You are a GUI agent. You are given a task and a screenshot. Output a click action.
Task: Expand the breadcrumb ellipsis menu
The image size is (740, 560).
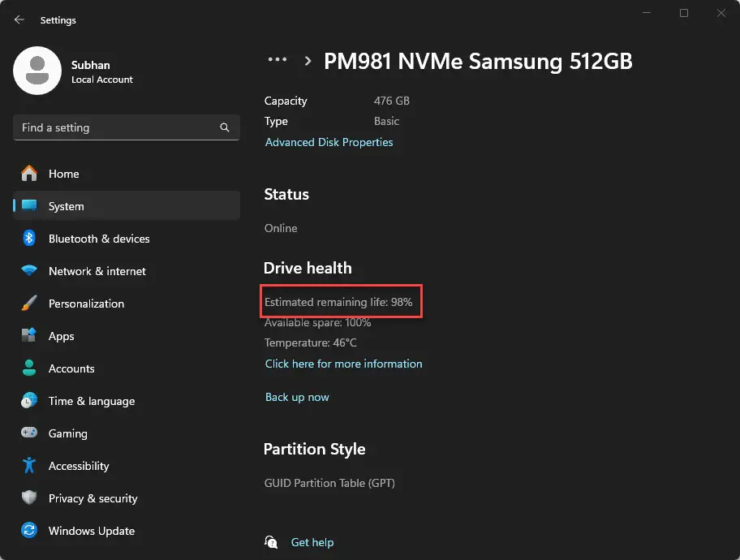277,60
